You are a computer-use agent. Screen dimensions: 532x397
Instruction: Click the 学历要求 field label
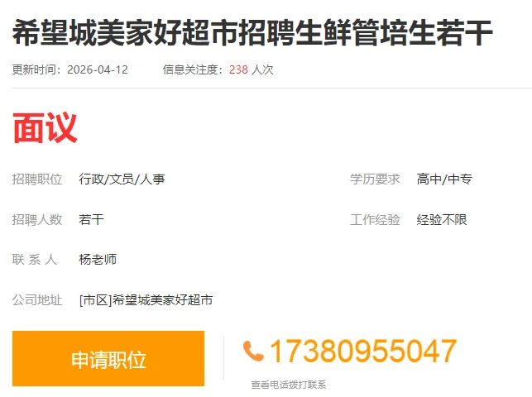(376, 179)
